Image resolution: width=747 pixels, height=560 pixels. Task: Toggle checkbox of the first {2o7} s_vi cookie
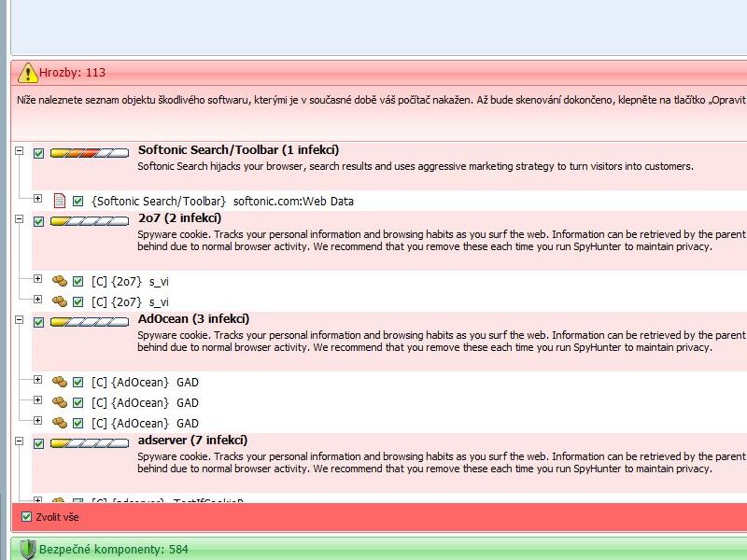[x=78, y=282]
